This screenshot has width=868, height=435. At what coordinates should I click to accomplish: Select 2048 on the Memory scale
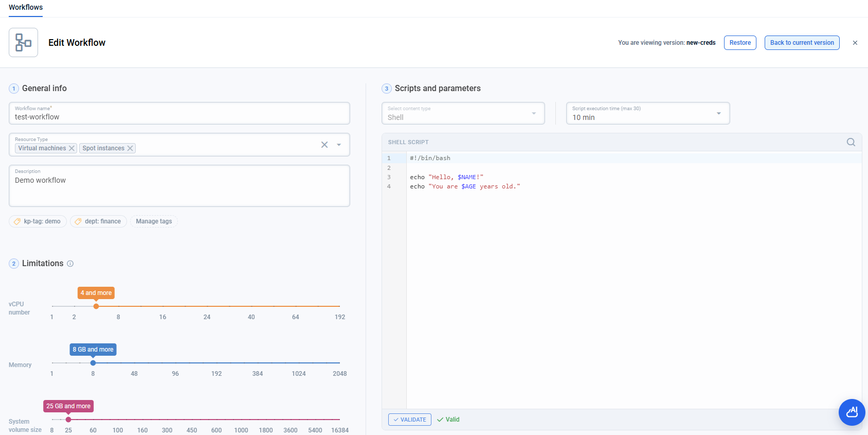pyautogui.click(x=340, y=374)
